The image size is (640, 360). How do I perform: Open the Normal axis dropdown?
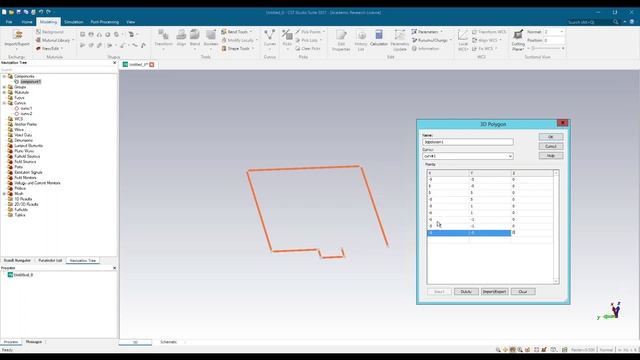562,32
